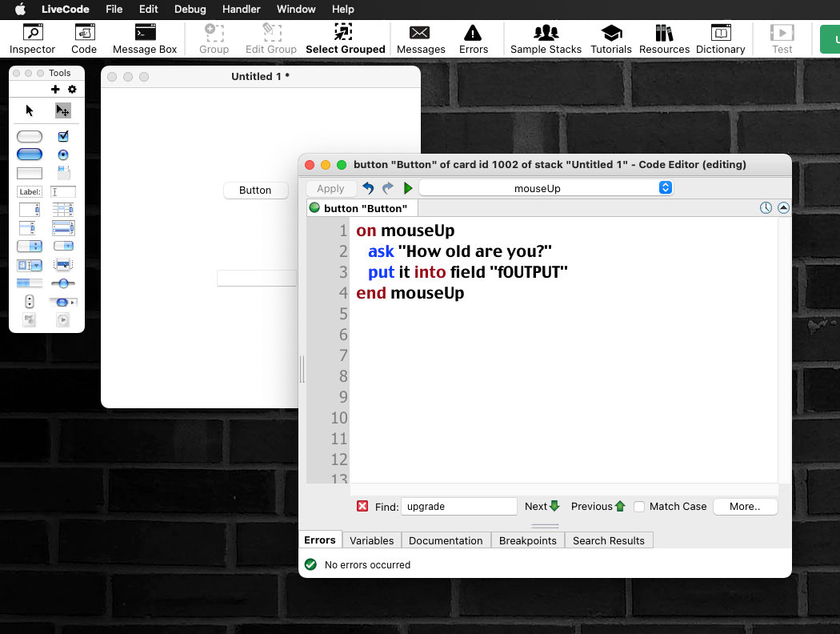This screenshot has height=634, width=840.
Task: Click the More.. button in find bar
Action: pyautogui.click(x=744, y=507)
